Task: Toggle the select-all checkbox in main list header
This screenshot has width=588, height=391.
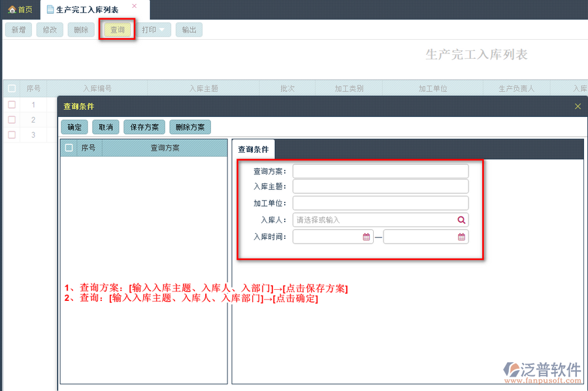Action: (12, 88)
